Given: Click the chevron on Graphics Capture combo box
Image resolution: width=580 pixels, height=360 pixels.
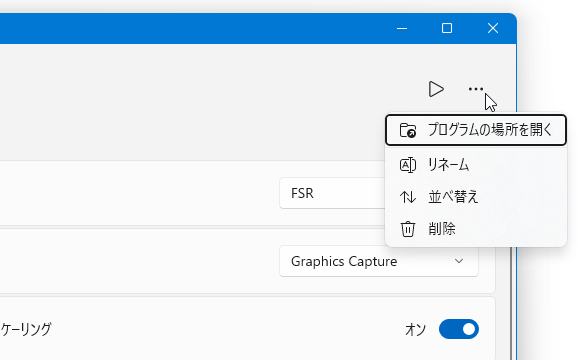Looking at the screenshot, I should (x=459, y=261).
